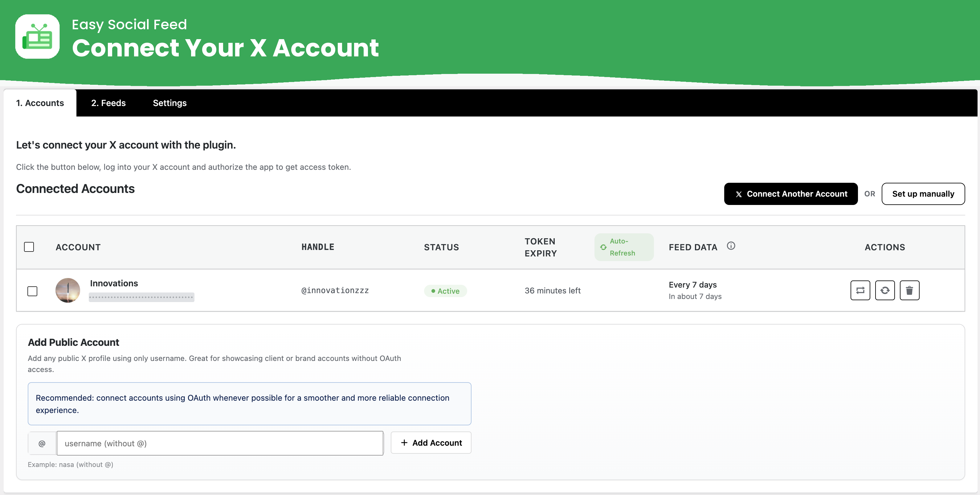The height and width of the screenshot is (495, 980).
Task: Click the Feed Data info icon
Action: coord(731,246)
